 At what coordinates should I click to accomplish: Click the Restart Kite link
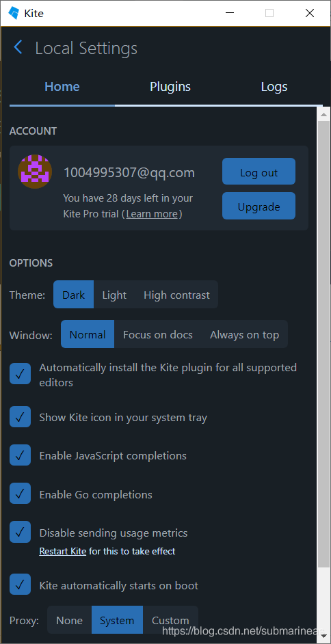62,551
